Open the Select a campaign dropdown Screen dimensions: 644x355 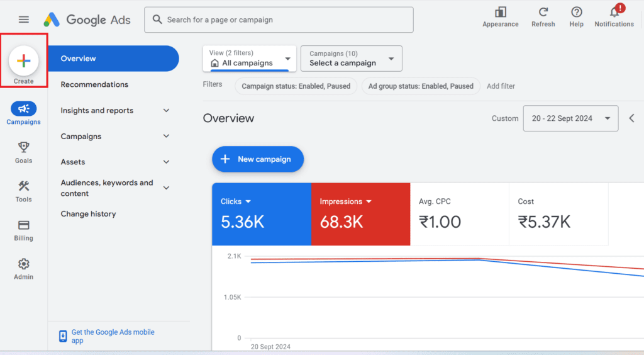351,59
